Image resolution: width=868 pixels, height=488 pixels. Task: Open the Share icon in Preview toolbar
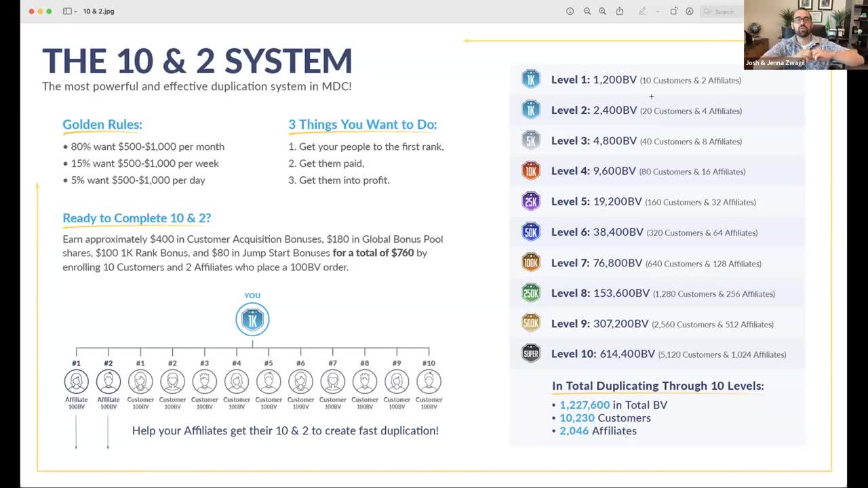[620, 12]
